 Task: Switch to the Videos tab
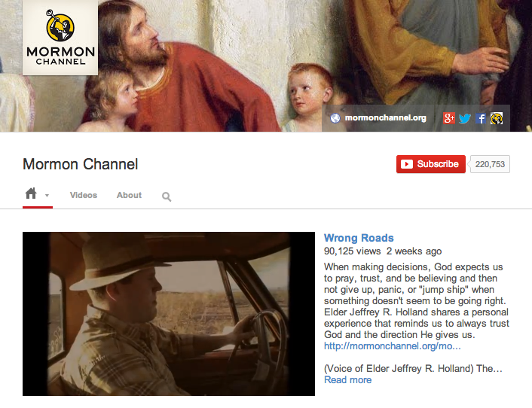84,195
